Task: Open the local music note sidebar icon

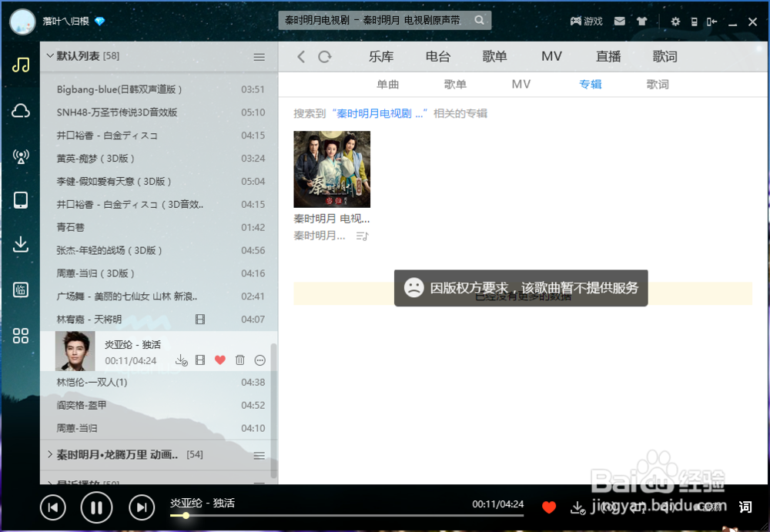Action: [21, 65]
